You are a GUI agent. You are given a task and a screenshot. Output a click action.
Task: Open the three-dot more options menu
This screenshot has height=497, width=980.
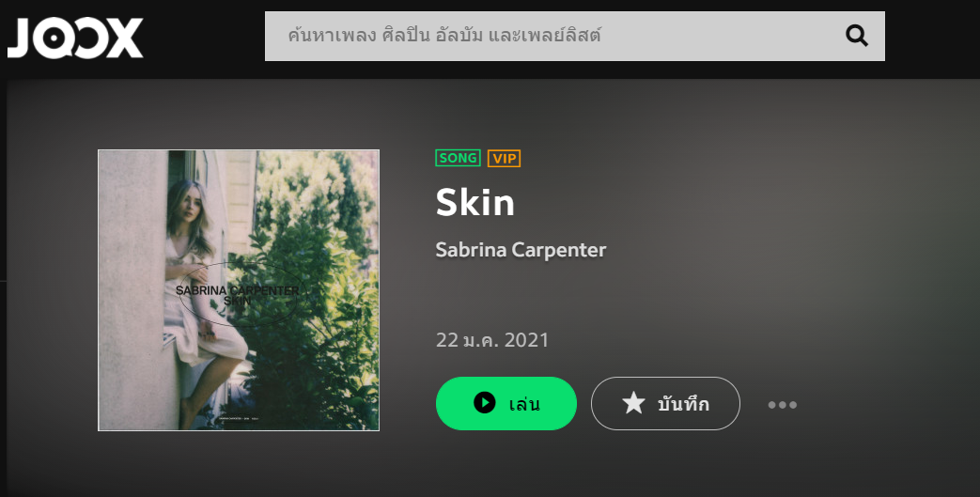[x=782, y=405]
